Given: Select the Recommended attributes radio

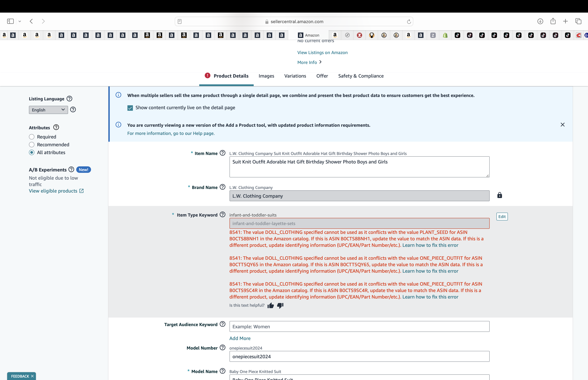Looking at the screenshot, I should (32, 145).
